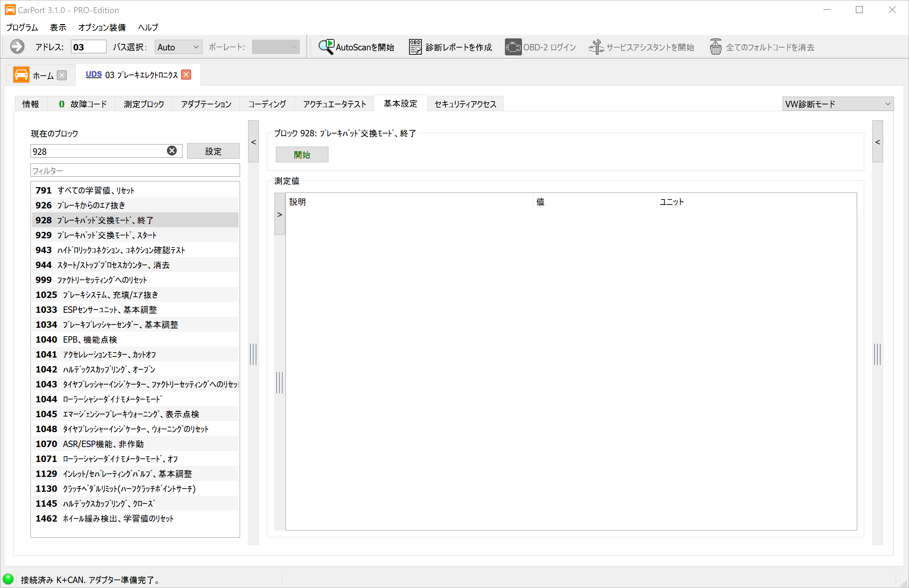The height and width of the screenshot is (588, 909).
Task: Close the 03 ブレーキエレクトロニクス tab
Action: tap(186, 75)
